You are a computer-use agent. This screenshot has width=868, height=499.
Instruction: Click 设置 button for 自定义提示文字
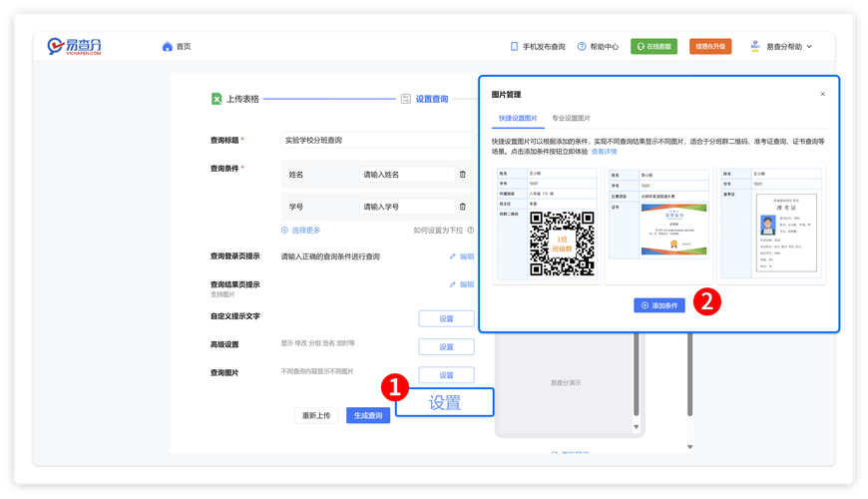[x=446, y=318]
